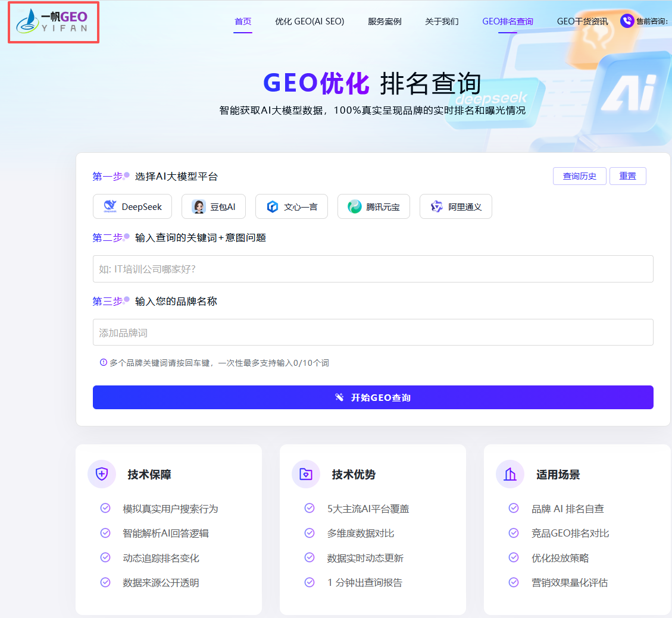Open the GEO干货资讯 menu item
Screen dimensions: 672x618
click(583, 21)
